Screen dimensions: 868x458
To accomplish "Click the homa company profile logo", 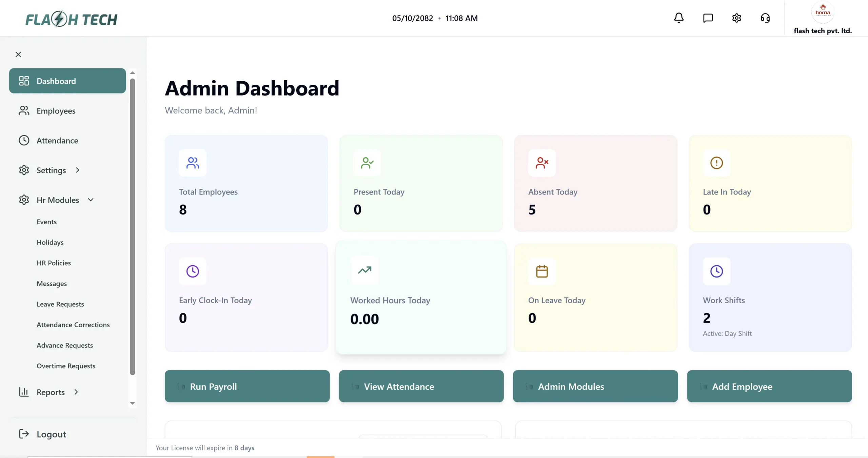I will (x=823, y=12).
